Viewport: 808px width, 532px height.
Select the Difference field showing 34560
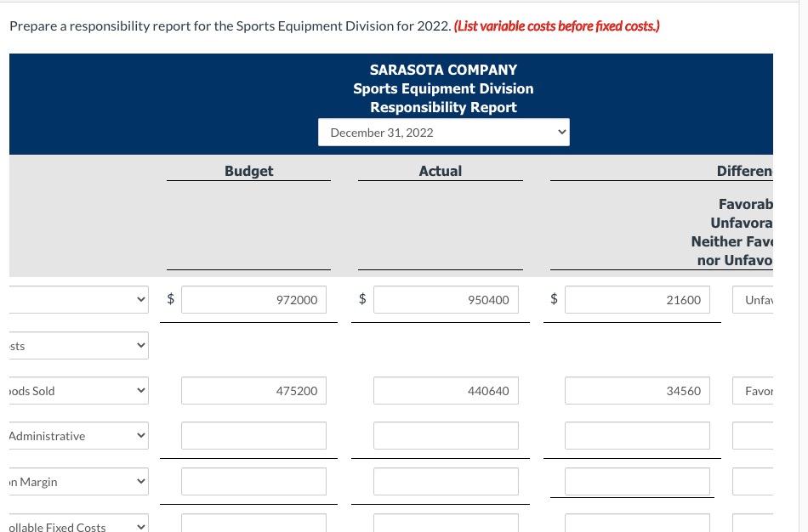pos(637,391)
